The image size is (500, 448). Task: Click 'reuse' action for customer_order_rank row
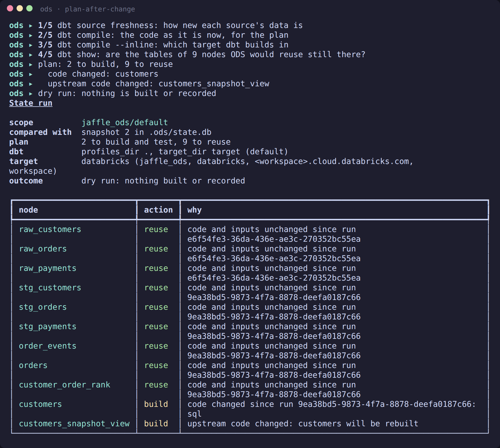[156, 385]
